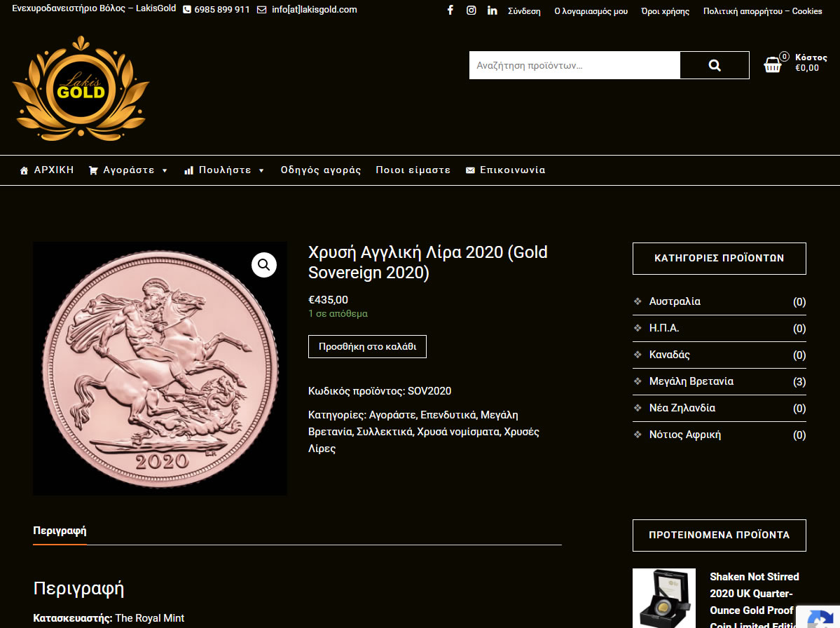Click Προσθήκη στο καλάθι button

point(368,347)
